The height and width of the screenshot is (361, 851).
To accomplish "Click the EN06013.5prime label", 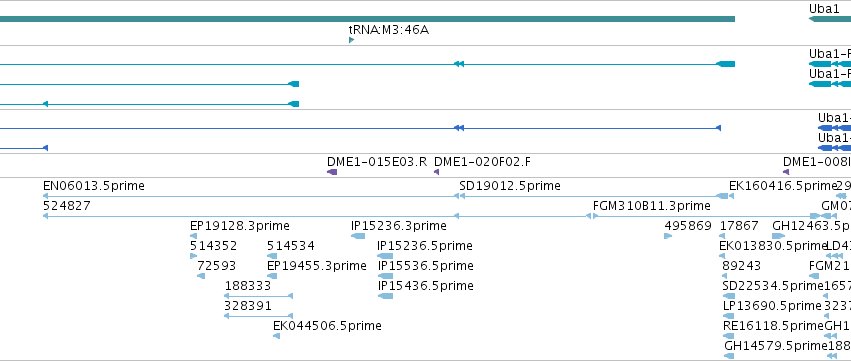I will [x=94, y=186].
